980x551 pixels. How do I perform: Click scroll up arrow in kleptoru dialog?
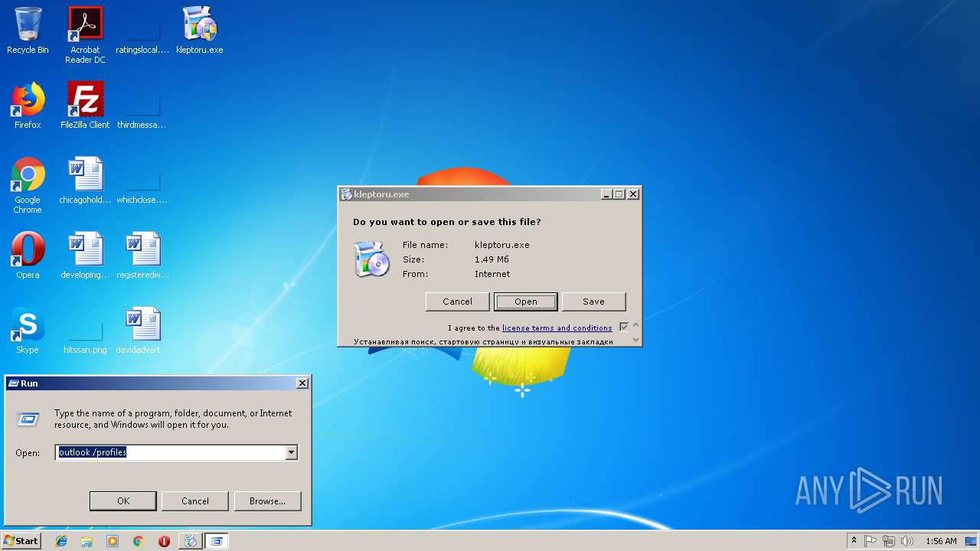click(x=635, y=325)
